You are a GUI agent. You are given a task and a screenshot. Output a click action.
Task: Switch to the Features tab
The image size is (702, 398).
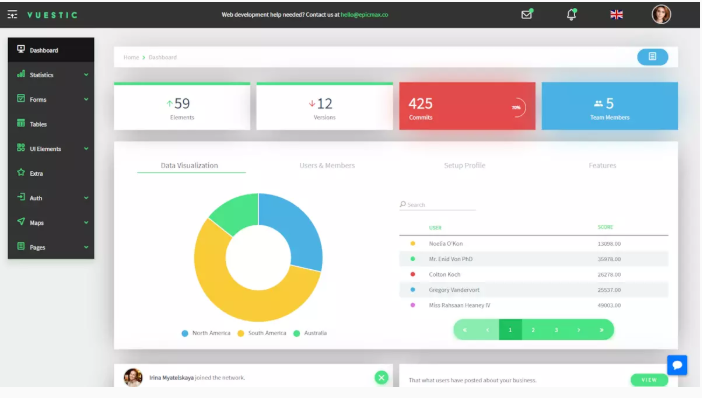pyautogui.click(x=602, y=165)
